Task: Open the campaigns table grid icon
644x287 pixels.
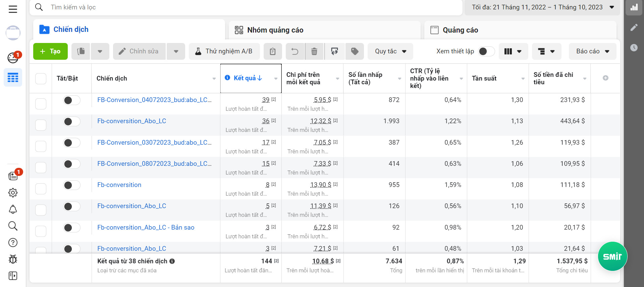Action: point(13,78)
